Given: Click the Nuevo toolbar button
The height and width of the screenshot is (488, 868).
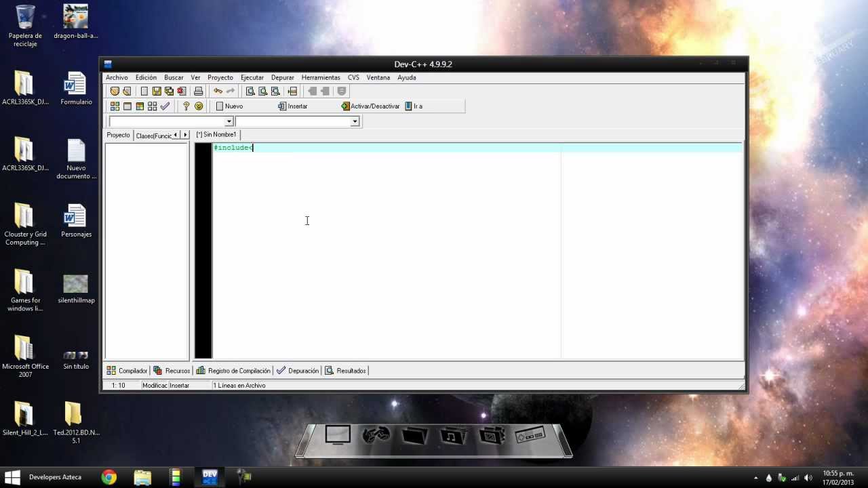Looking at the screenshot, I should tap(229, 106).
